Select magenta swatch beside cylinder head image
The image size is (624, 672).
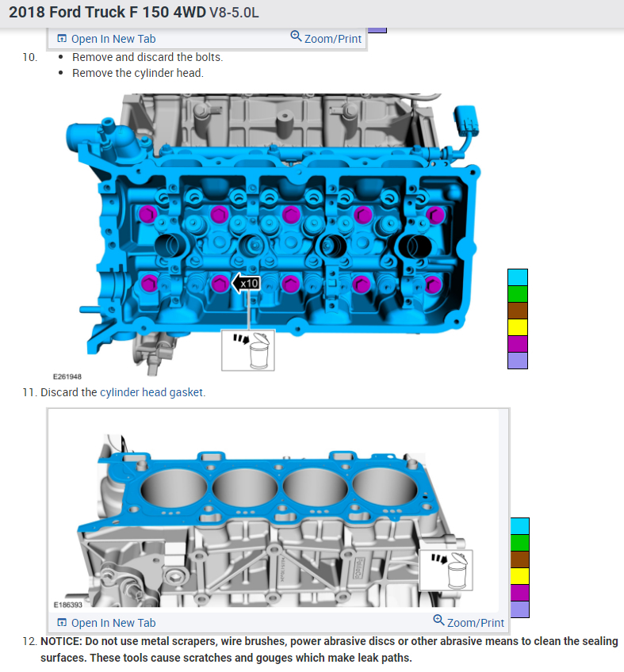coord(518,344)
